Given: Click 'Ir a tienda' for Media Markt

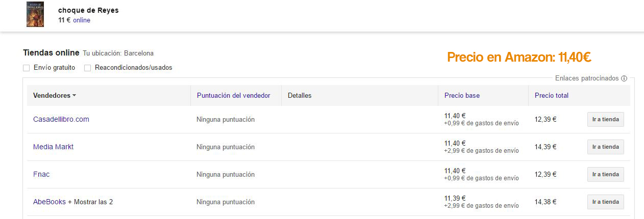Looking at the screenshot, I should point(606,147).
